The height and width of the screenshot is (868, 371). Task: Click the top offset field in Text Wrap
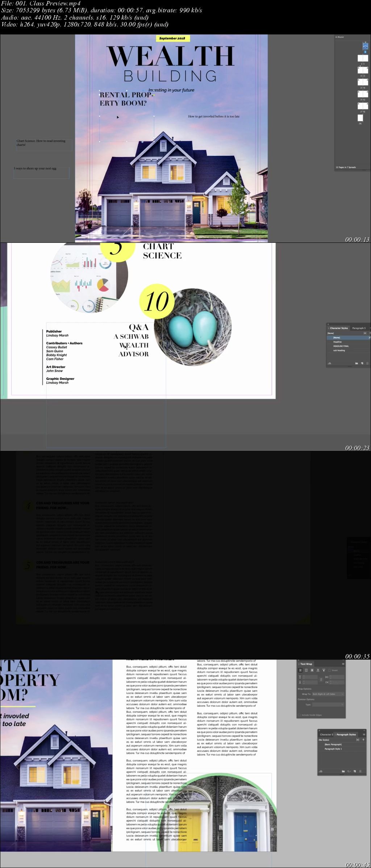(310, 677)
